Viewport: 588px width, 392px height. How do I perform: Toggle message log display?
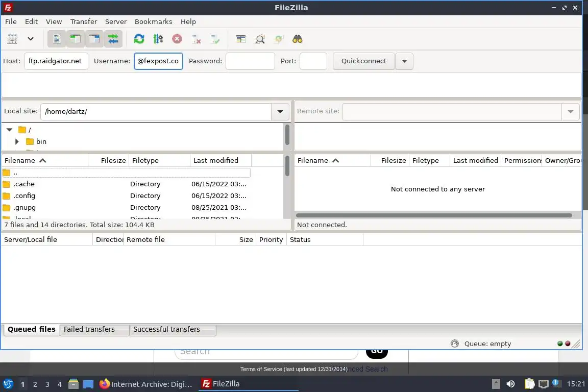coord(57,39)
